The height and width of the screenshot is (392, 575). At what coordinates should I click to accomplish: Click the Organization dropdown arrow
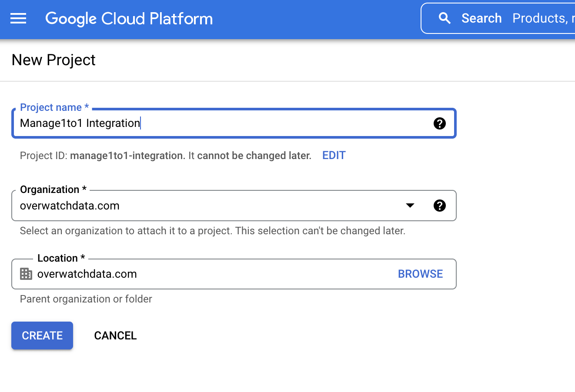[x=410, y=206]
